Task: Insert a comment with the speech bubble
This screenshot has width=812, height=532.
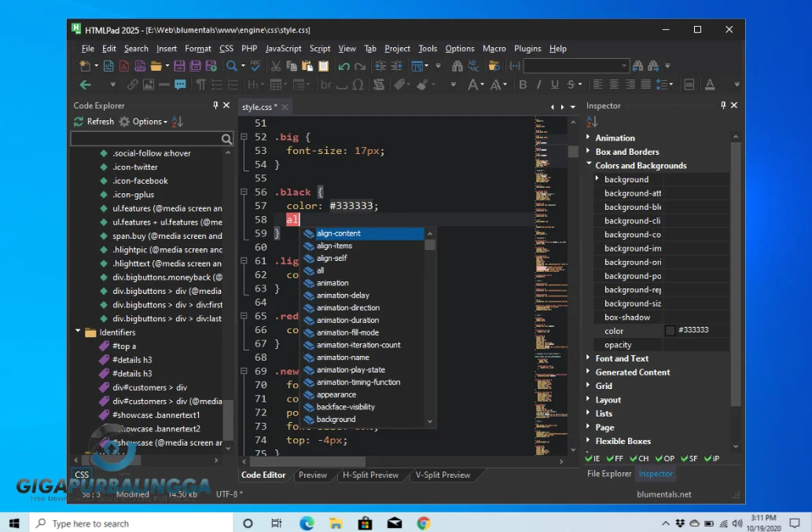Action: [180, 84]
